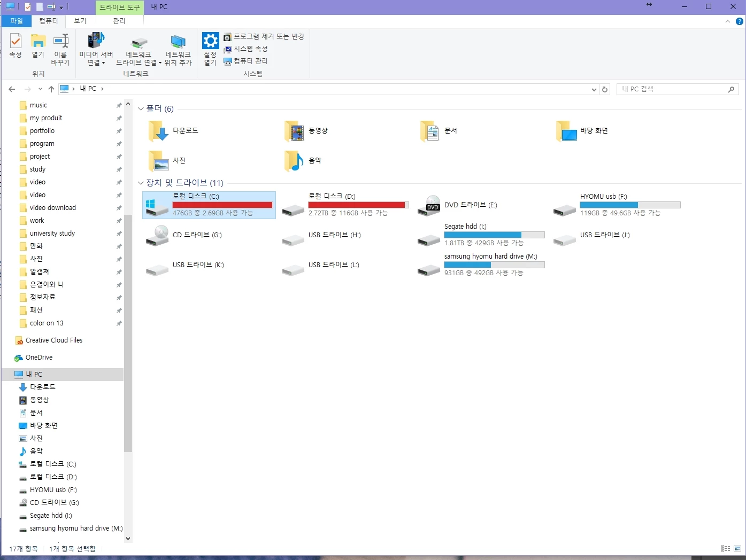The image size is (746, 560).
Task: Click the 네트워크 드라이브 연결 icon
Action: click(x=139, y=43)
